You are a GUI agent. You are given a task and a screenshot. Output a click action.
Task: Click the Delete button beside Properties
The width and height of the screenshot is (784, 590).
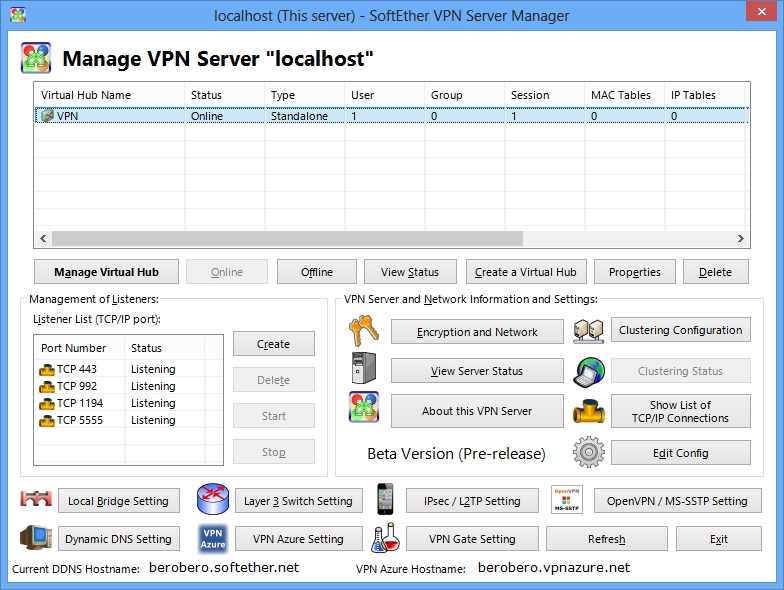pos(716,272)
